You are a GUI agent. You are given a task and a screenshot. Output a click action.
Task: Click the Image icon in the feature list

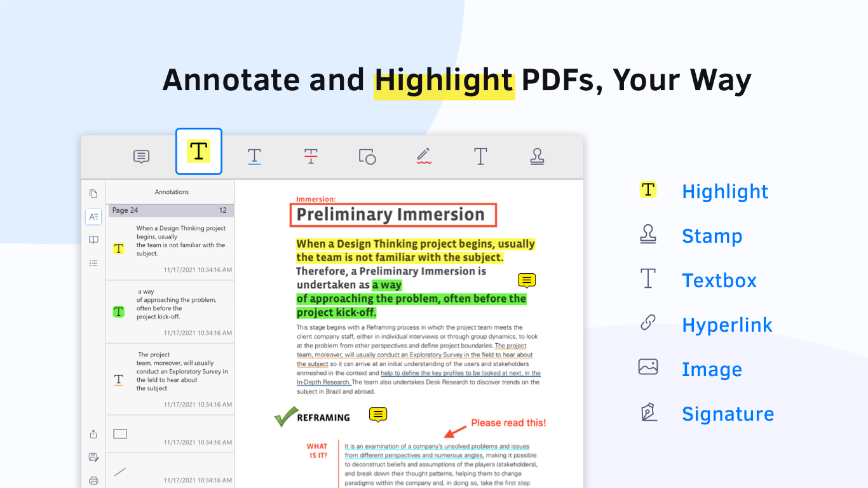(648, 367)
